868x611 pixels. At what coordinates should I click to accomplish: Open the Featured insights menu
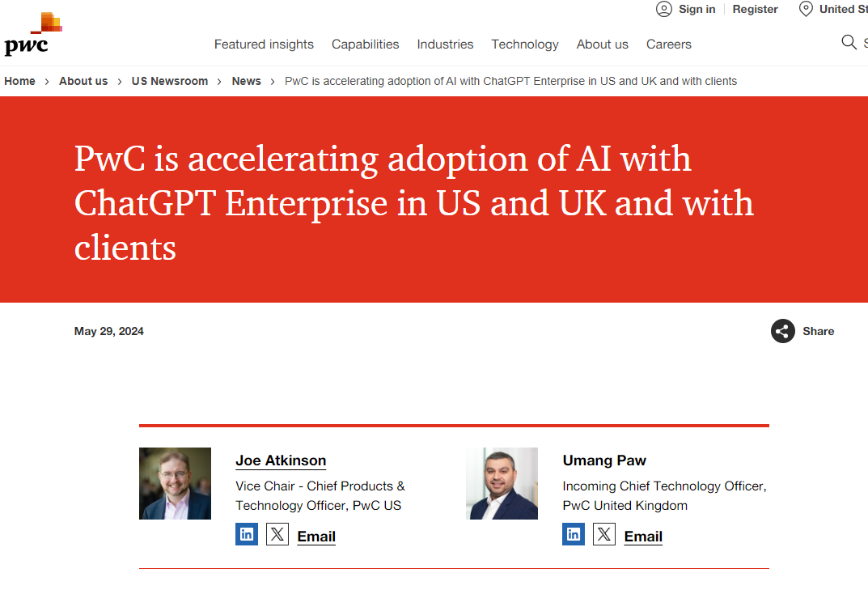(x=264, y=45)
